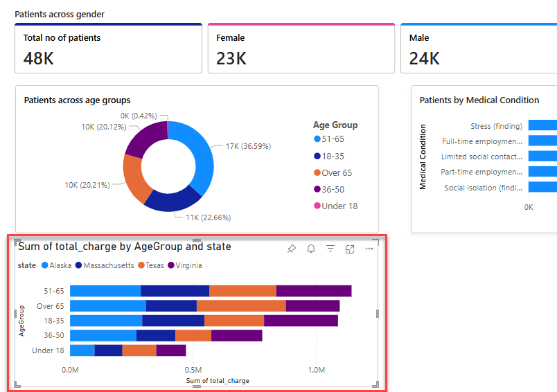
Task: Click Alaska segment of Under 18 bar
Action: tap(82, 350)
